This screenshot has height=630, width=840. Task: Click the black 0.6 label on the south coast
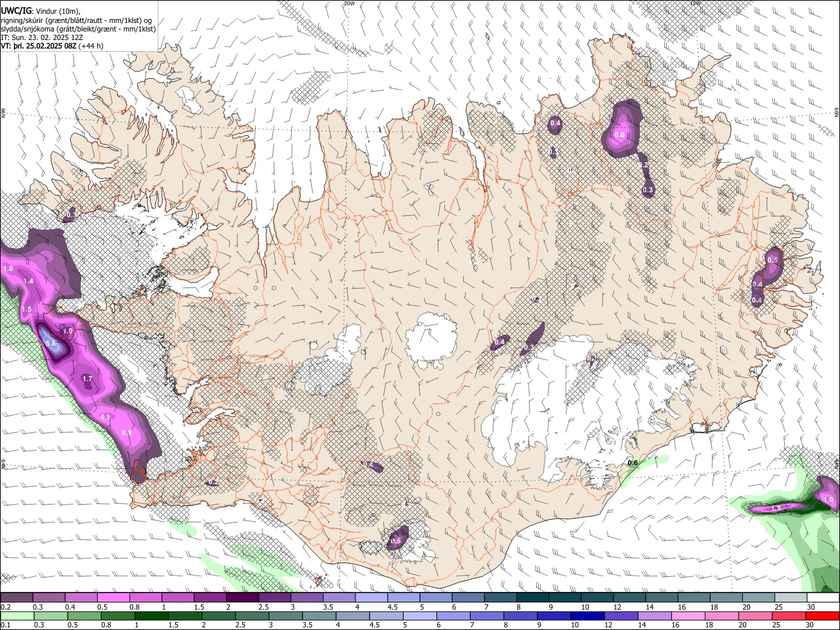point(633,463)
